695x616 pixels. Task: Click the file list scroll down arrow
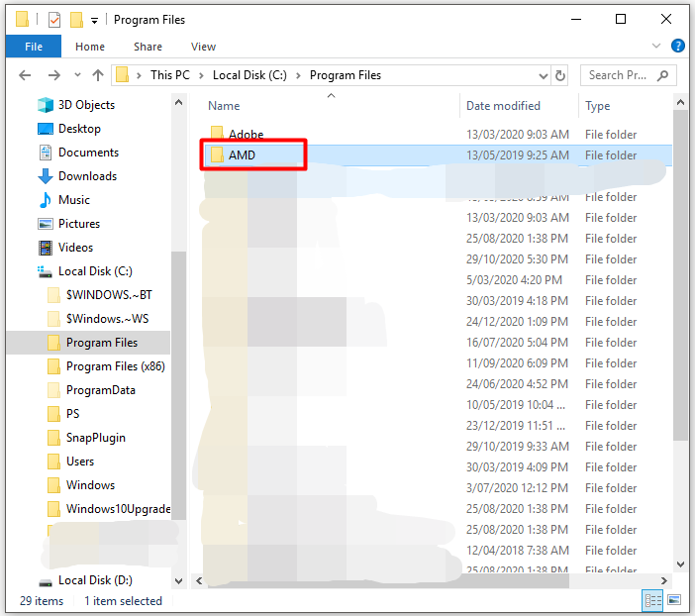pyautogui.click(x=680, y=565)
